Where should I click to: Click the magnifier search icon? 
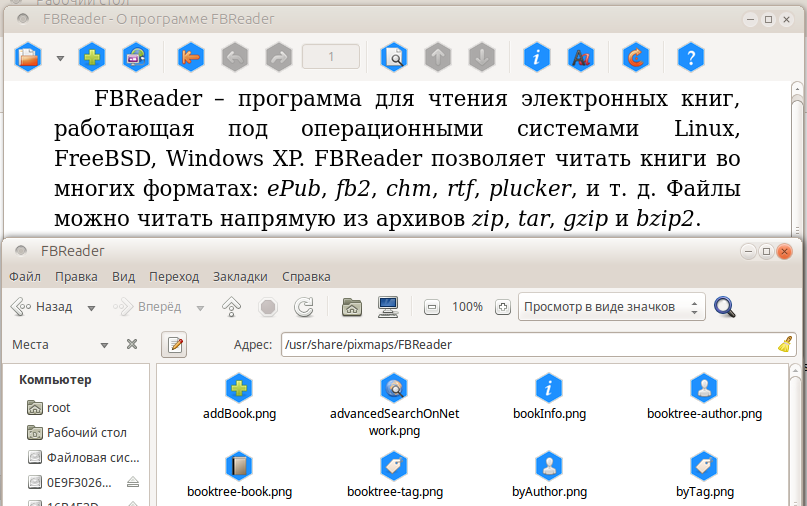point(725,307)
